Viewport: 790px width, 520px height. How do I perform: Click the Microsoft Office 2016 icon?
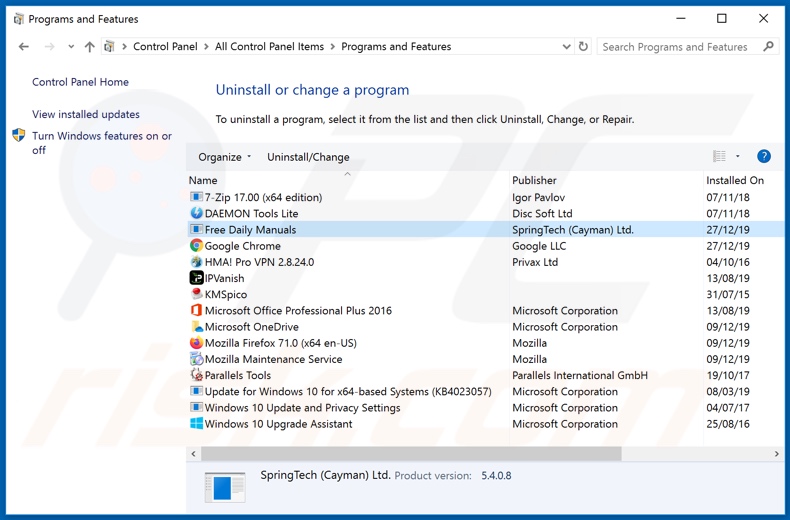click(x=196, y=310)
